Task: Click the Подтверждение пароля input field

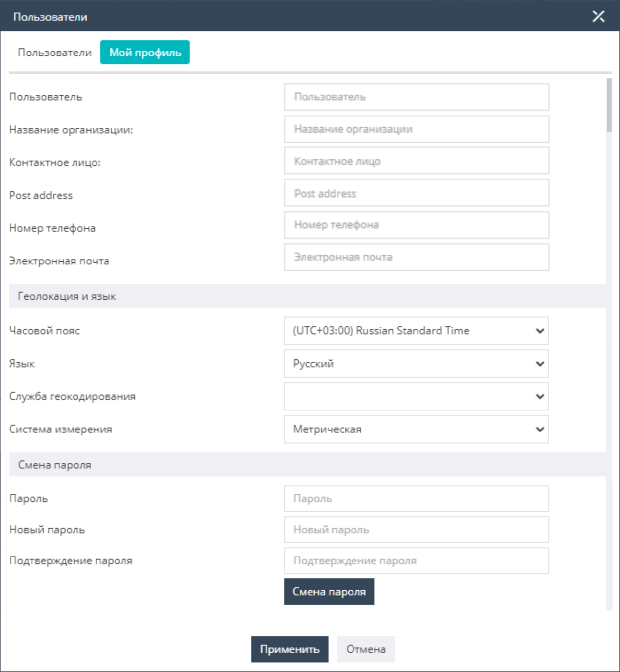Action: (417, 561)
